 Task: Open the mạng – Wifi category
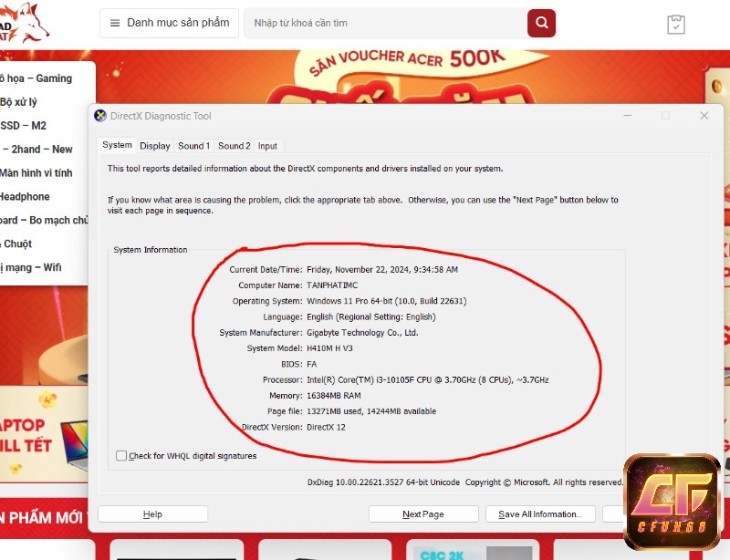point(31,267)
